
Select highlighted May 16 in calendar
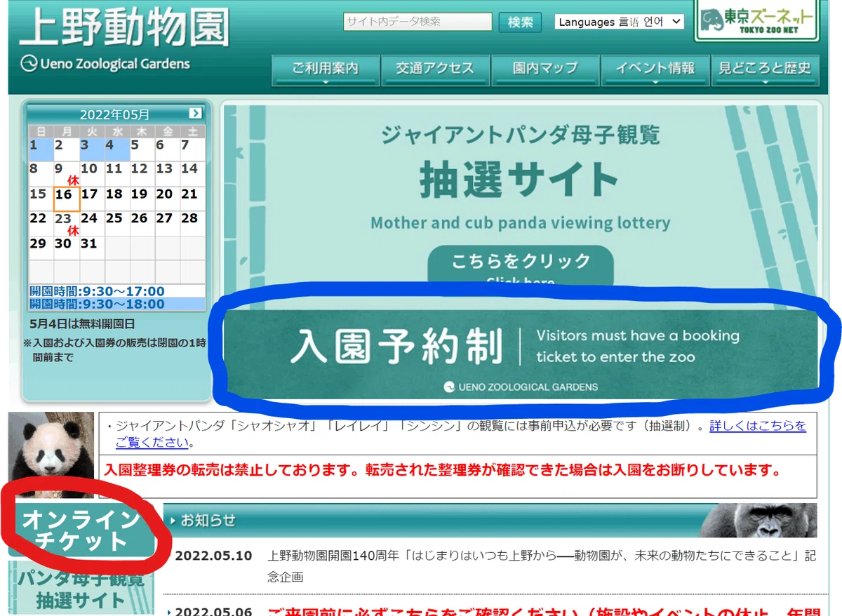pos(67,199)
